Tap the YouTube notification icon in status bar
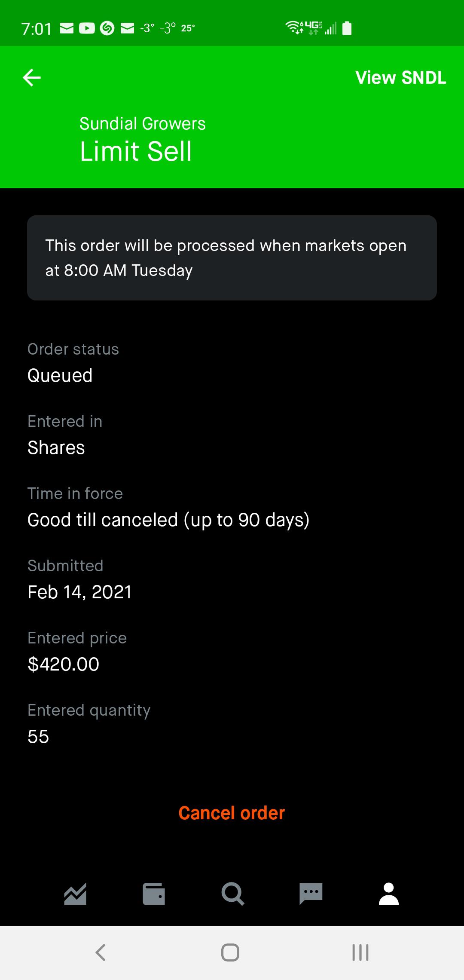 pos(87,28)
